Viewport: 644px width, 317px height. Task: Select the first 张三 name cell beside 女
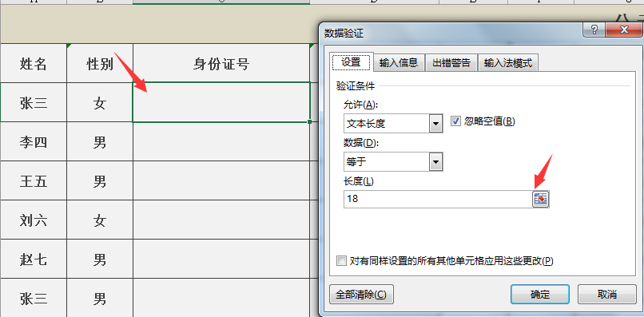click(34, 102)
